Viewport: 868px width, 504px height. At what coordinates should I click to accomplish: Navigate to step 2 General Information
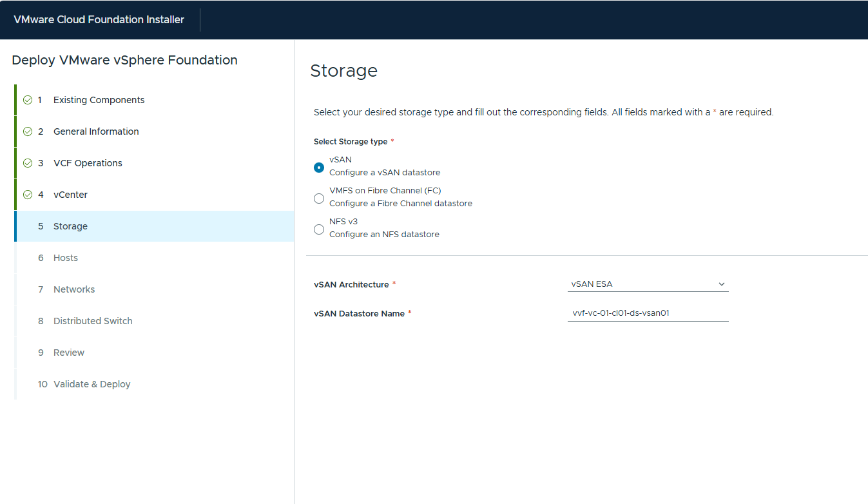pos(96,131)
